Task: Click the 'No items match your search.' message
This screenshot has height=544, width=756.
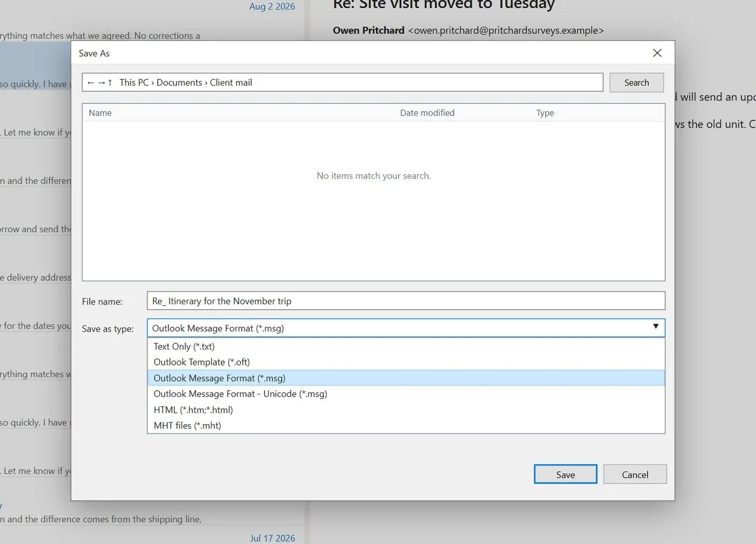Action: [x=374, y=175]
